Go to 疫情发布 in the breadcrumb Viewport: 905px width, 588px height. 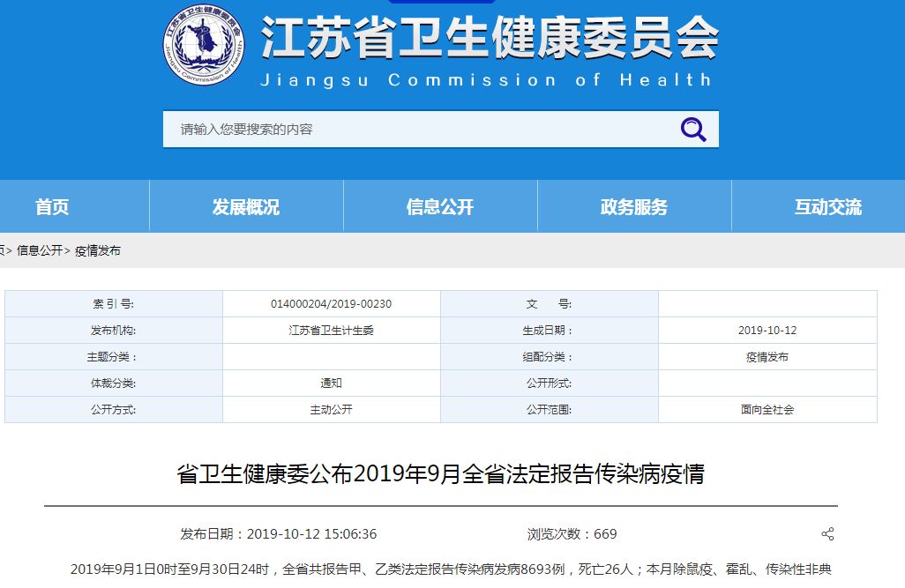[98, 250]
